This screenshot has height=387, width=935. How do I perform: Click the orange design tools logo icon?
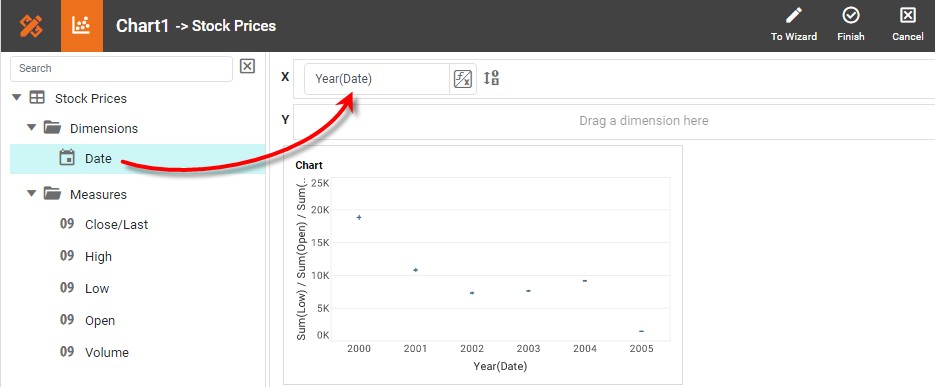click(31, 26)
